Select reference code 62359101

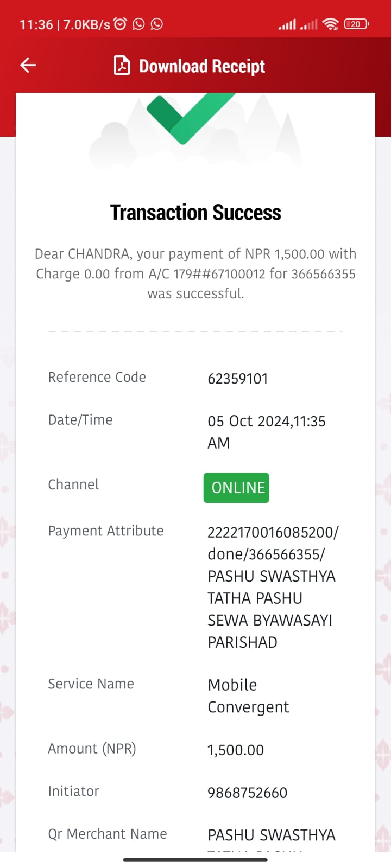point(238,379)
